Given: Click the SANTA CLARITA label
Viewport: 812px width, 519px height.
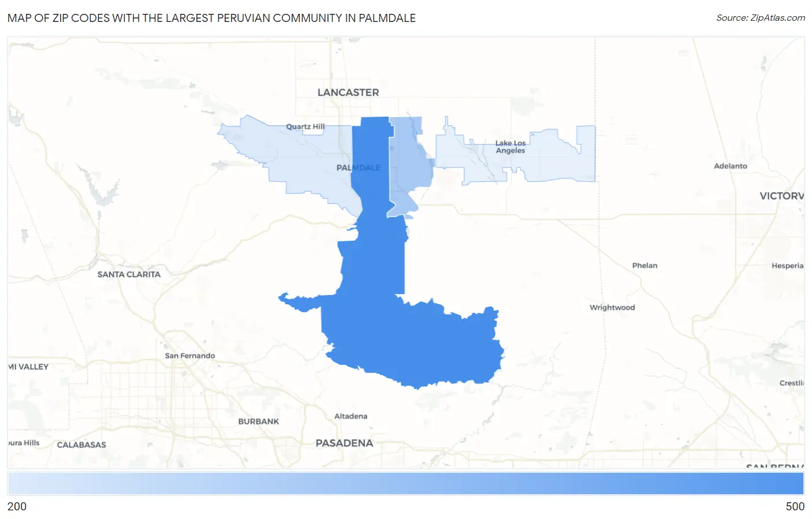Looking at the screenshot, I should click(129, 274).
